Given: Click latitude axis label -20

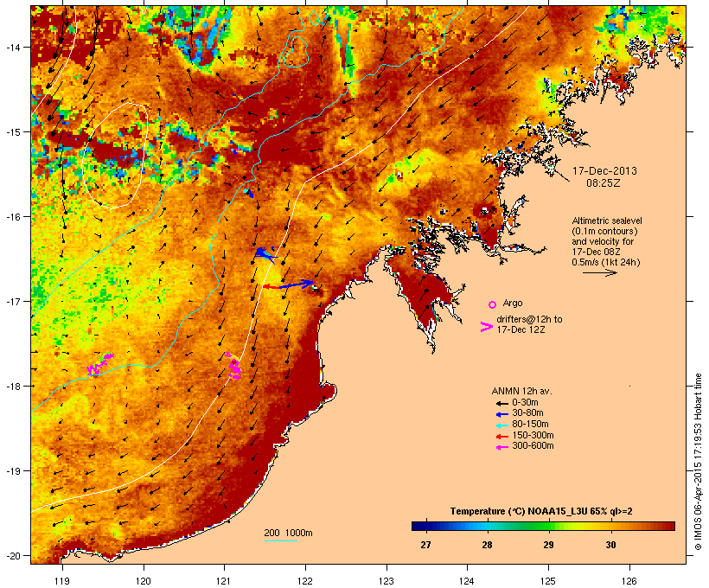Looking at the screenshot, I should (x=12, y=556).
